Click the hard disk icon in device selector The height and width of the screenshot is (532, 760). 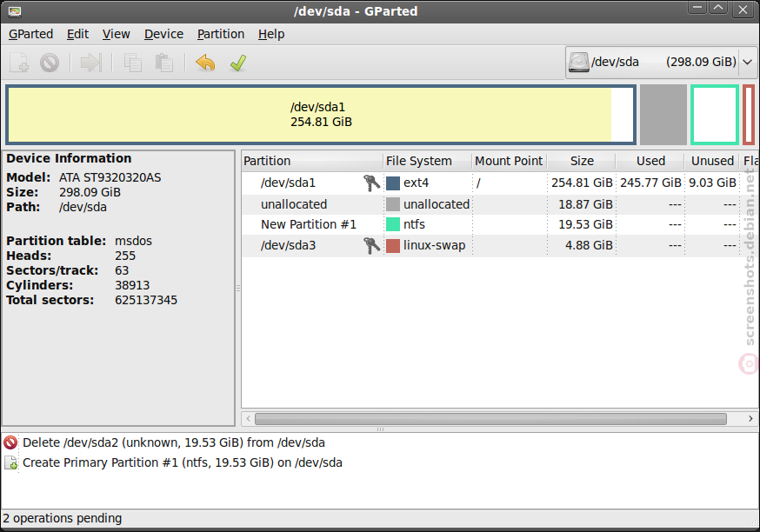579,62
